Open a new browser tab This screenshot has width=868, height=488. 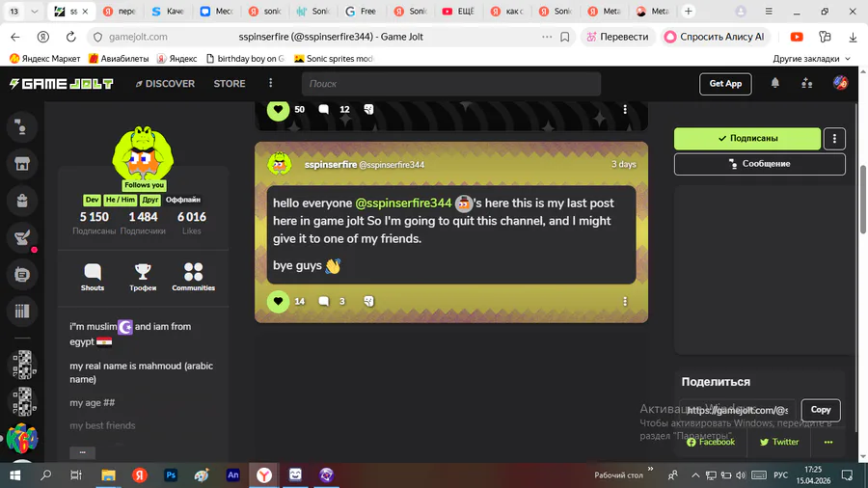coord(688,11)
